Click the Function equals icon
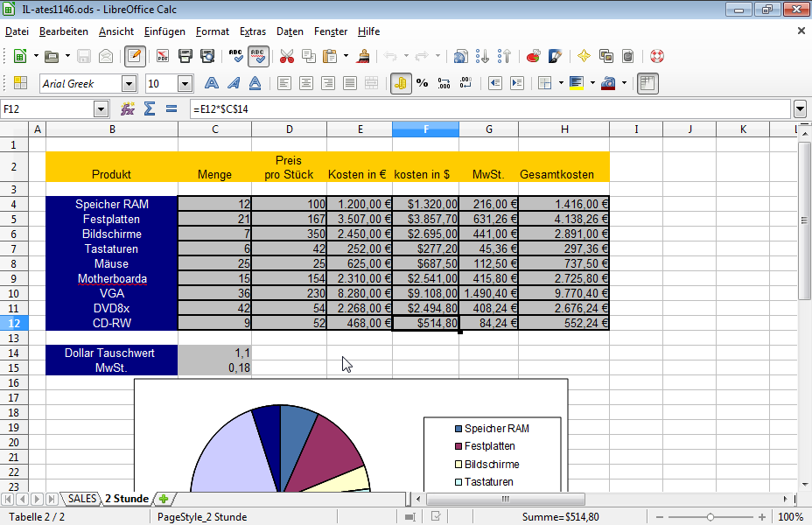 pos(171,108)
